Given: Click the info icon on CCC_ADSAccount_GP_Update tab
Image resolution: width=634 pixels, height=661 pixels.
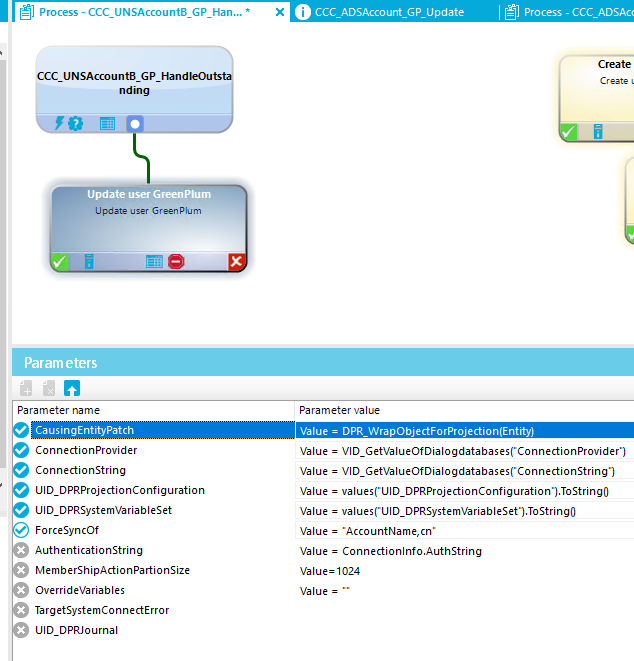Looking at the screenshot, I should click(x=302, y=12).
